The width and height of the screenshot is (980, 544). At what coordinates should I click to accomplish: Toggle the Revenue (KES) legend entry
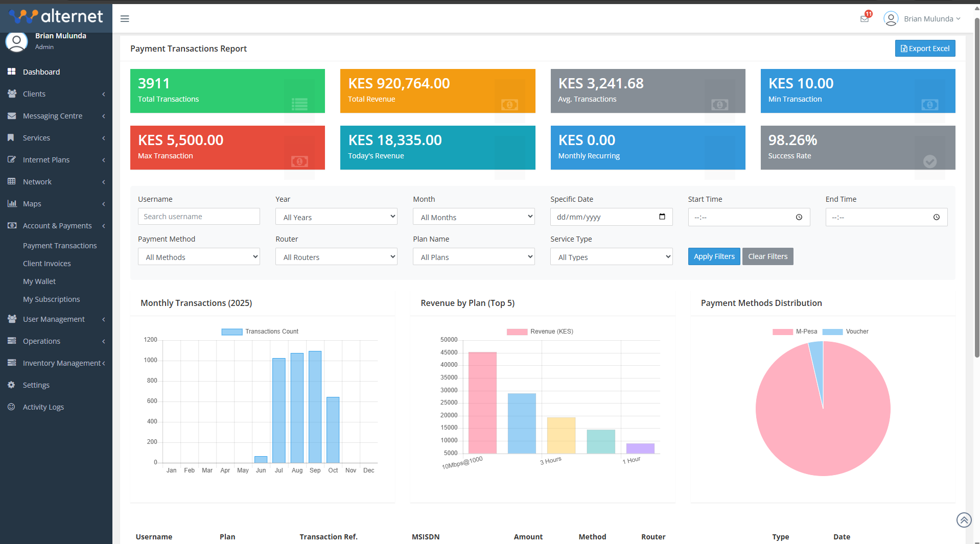point(540,331)
